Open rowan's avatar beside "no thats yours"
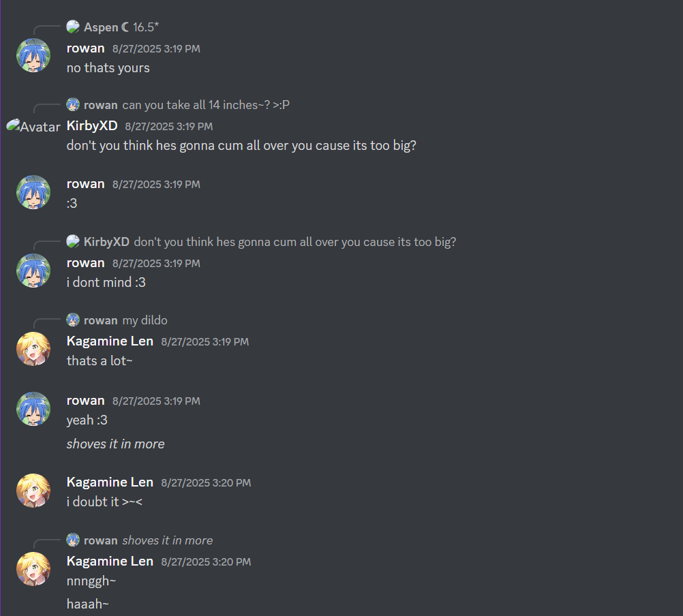The width and height of the screenshot is (683, 616). pyautogui.click(x=33, y=55)
